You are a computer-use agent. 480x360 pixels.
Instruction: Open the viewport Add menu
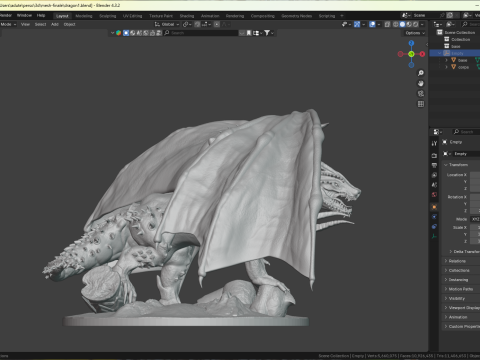(x=55, y=24)
